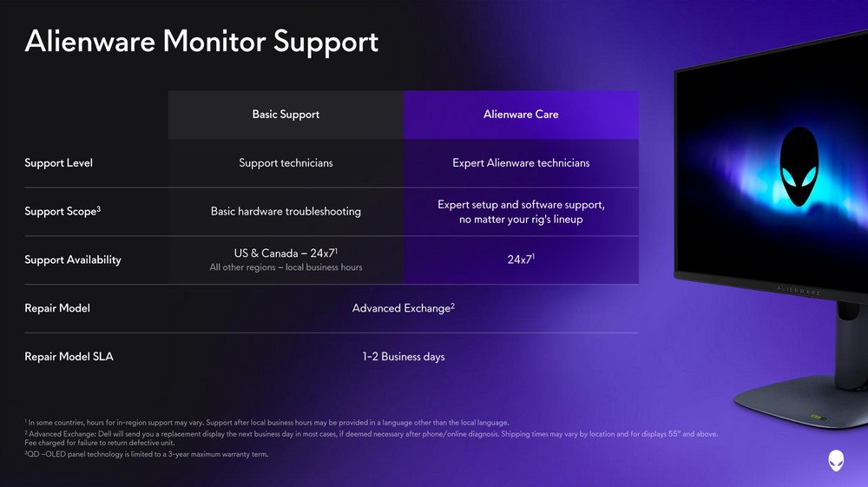Click the Repair Model SLA label
This screenshot has height=487, width=868.
click(69, 357)
